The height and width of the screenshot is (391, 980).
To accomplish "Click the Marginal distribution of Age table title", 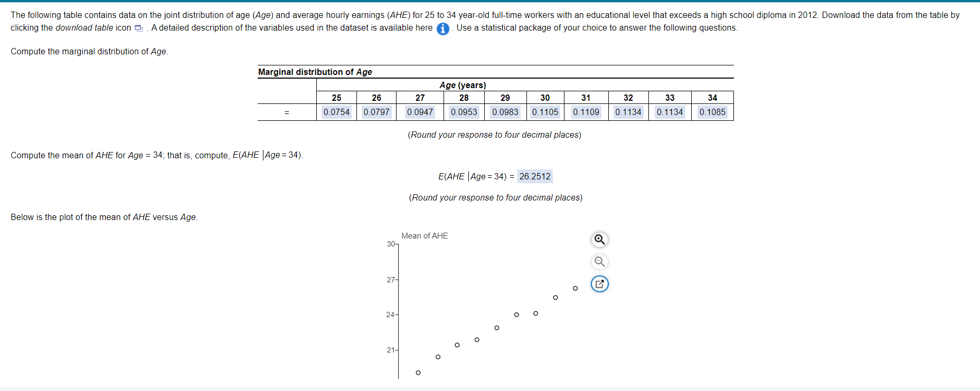I will pos(315,72).
